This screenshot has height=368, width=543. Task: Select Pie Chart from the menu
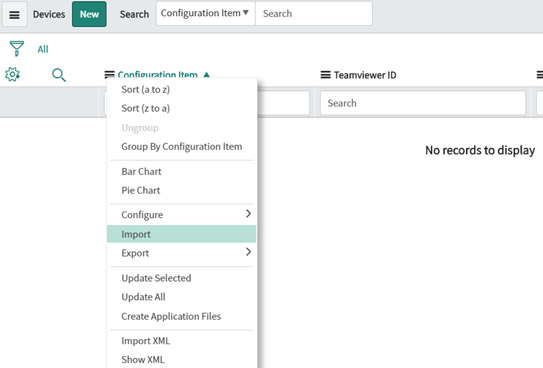182,190
